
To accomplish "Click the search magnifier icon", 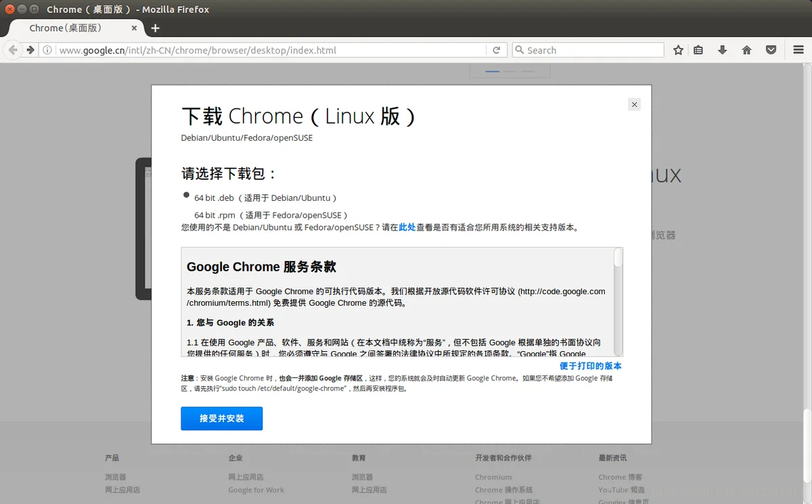I will point(520,50).
